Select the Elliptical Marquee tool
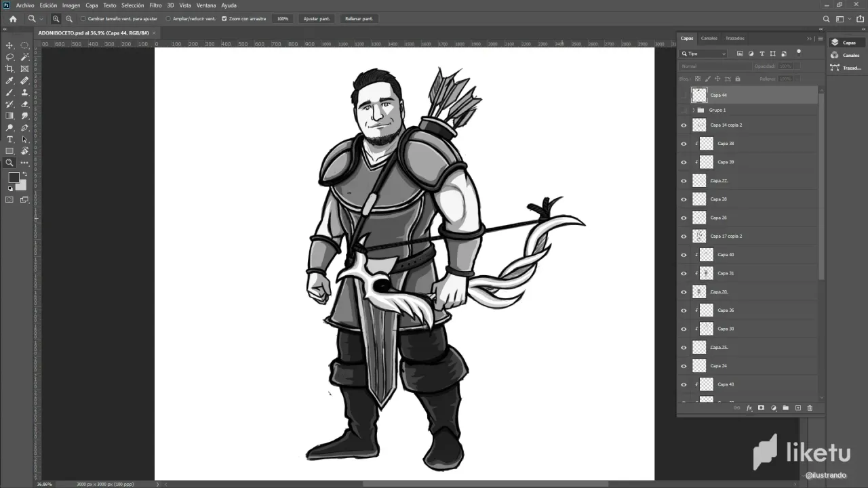 coord(24,45)
